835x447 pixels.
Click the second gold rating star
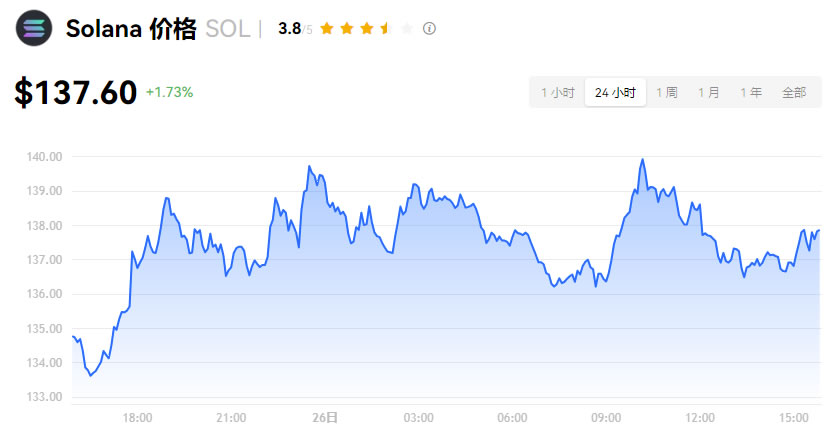coord(344,29)
